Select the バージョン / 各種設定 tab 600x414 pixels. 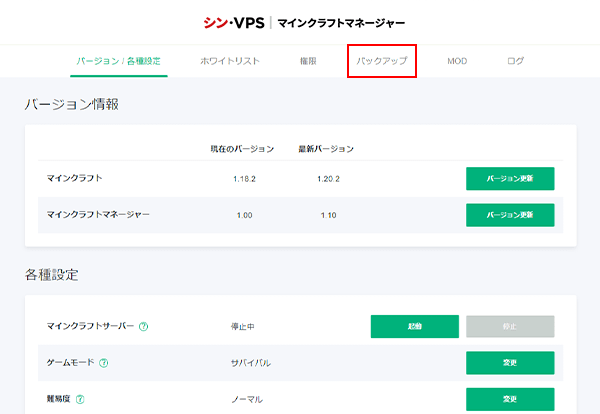[119, 61]
